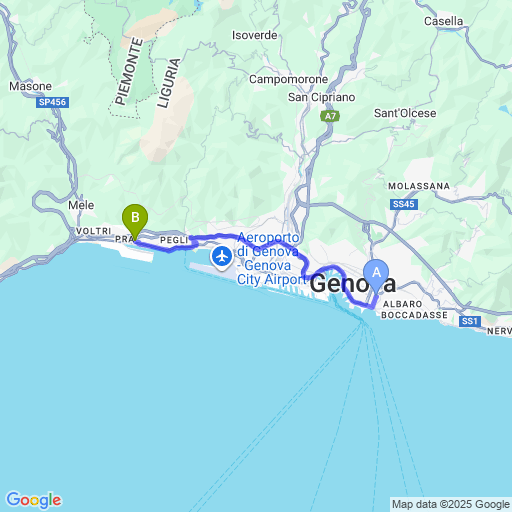
Task: Click the PEGLI district label
Action: coord(174,240)
